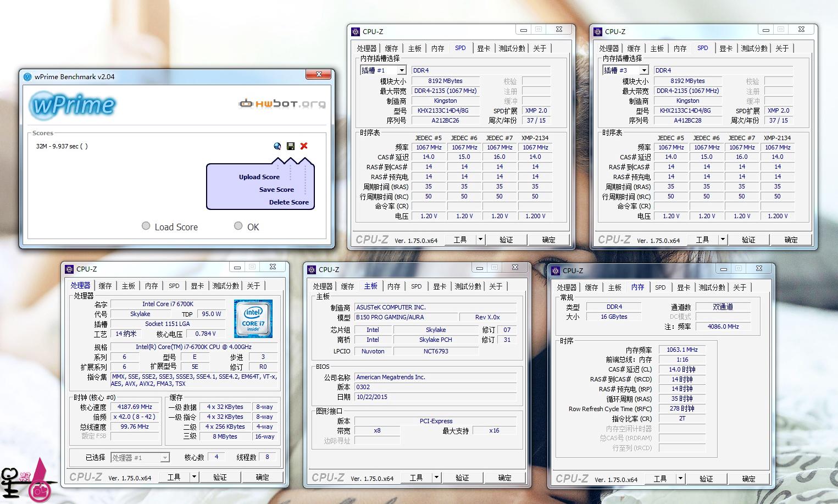Click title bar icon of CPU-Z mainboard window
This screenshot has width=838, height=504.
tap(312, 270)
